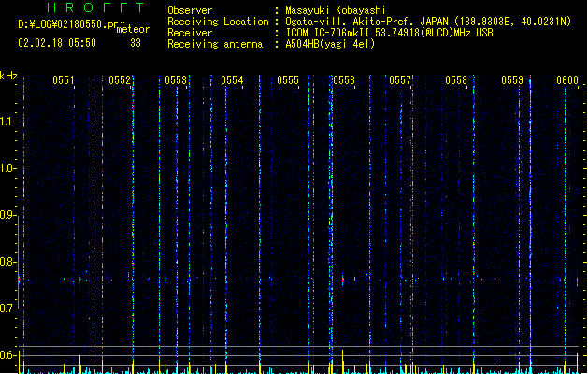This screenshot has width=588, height=374.
Task: Click the 0556 time marker
Action: pos(344,80)
